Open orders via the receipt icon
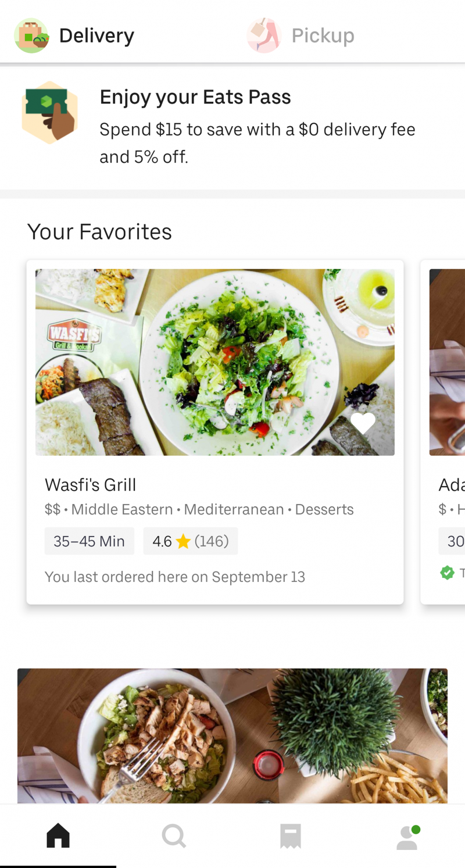 290,836
